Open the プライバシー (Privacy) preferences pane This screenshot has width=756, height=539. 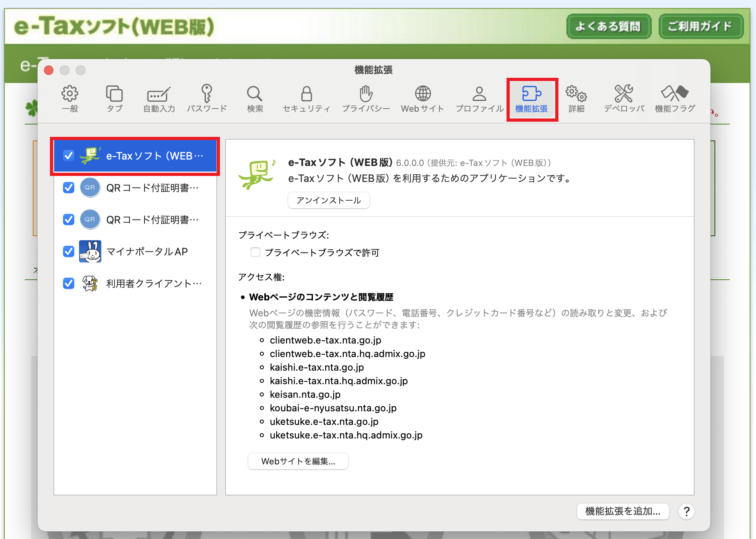coord(366,99)
